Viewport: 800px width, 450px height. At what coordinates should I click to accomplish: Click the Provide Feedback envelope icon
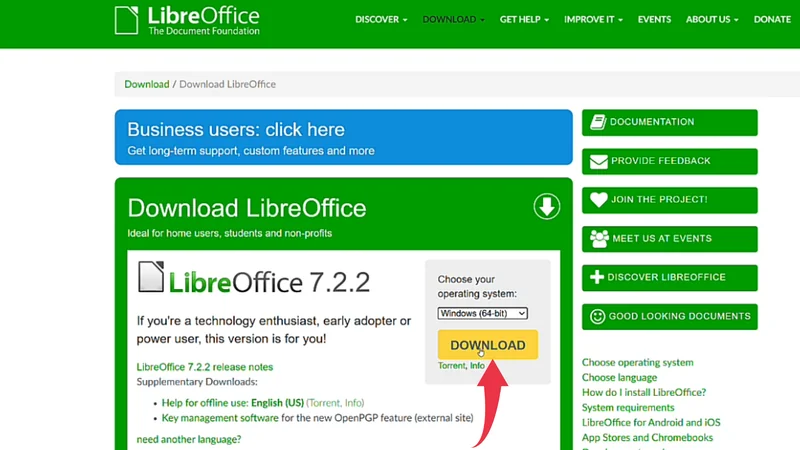598,161
